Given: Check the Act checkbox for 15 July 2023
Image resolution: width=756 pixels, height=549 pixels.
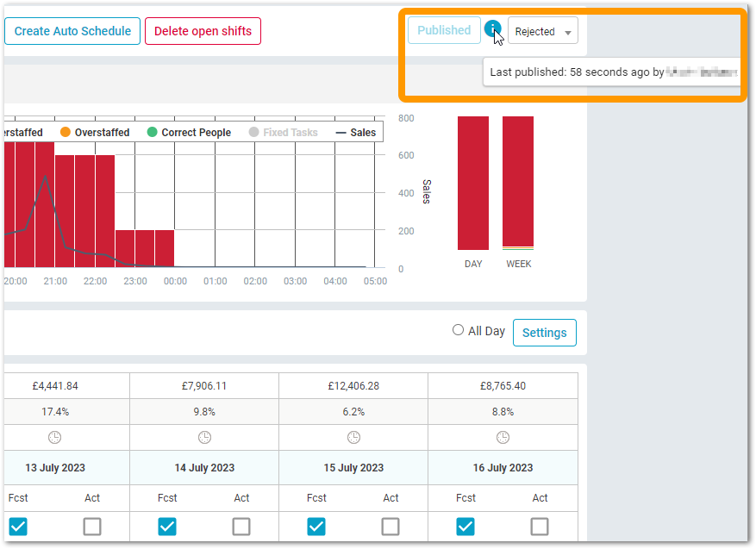Looking at the screenshot, I should [x=390, y=526].
